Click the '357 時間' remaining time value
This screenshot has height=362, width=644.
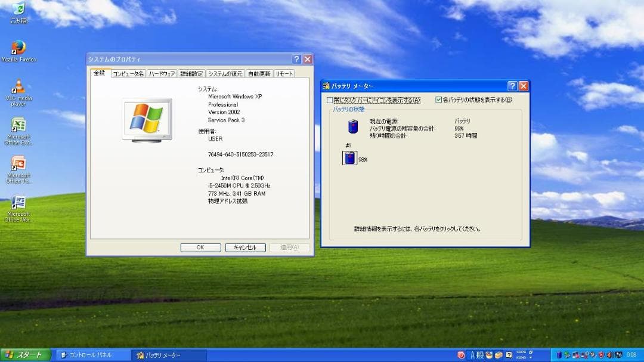466,135
